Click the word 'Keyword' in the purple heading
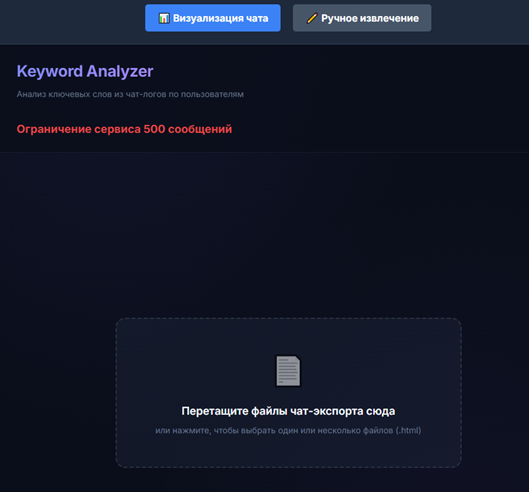The height and width of the screenshot is (492, 529). pyautogui.click(x=50, y=72)
